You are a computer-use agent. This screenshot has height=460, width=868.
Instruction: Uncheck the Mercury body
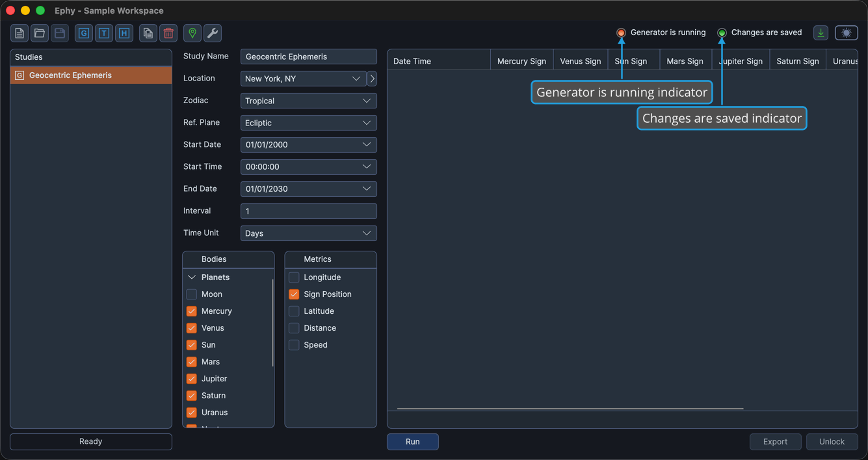[x=192, y=311]
